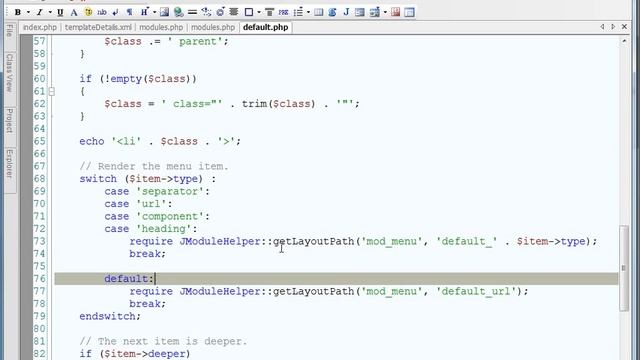Switch to the templateDetails.xml tab
The height and width of the screenshot is (360, 640).
pyautogui.click(x=98, y=27)
